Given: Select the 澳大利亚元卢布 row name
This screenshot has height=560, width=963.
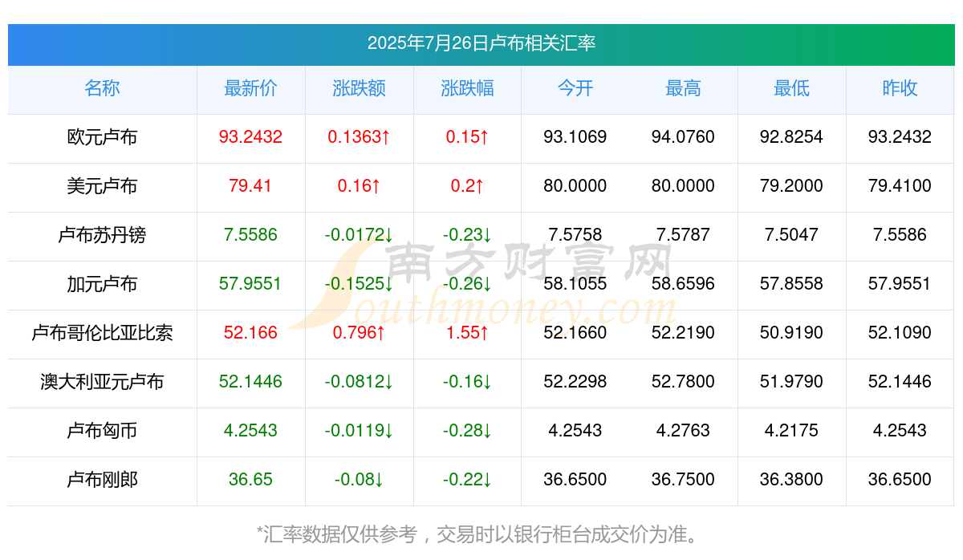Looking at the screenshot, I should 102,382.
